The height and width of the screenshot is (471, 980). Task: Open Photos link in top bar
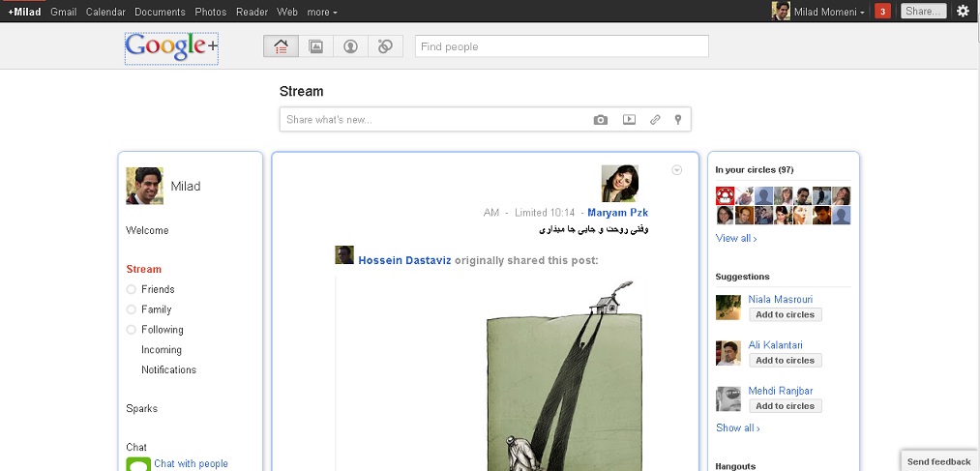pos(211,12)
